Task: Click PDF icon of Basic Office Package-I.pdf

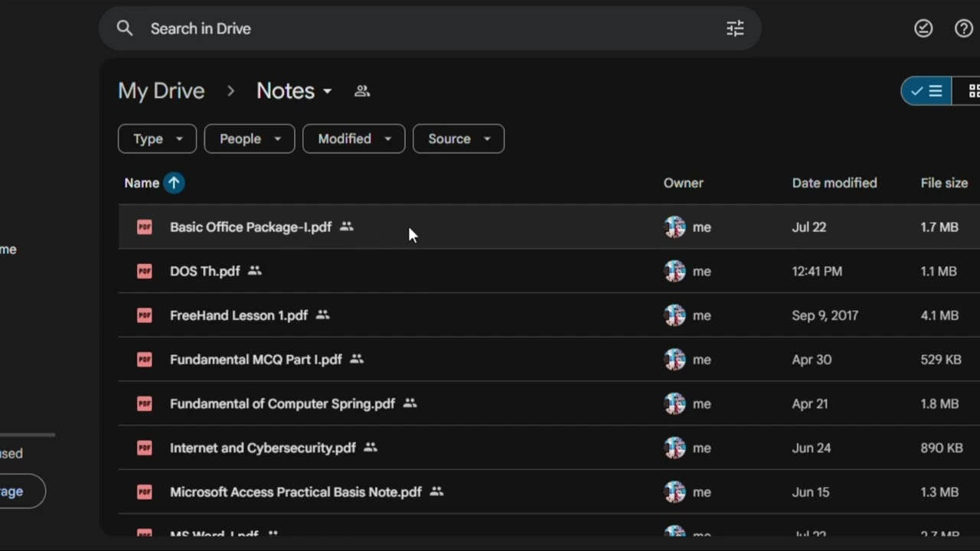Action: [145, 227]
